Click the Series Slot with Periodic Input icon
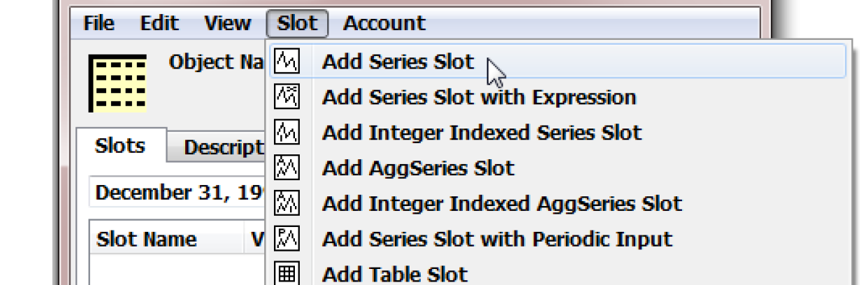The height and width of the screenshot is (285, 868). [287, 239]
